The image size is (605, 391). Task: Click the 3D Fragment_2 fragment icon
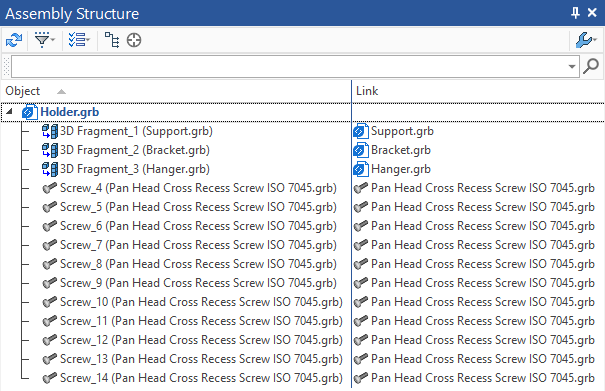[x=50, y=150]
